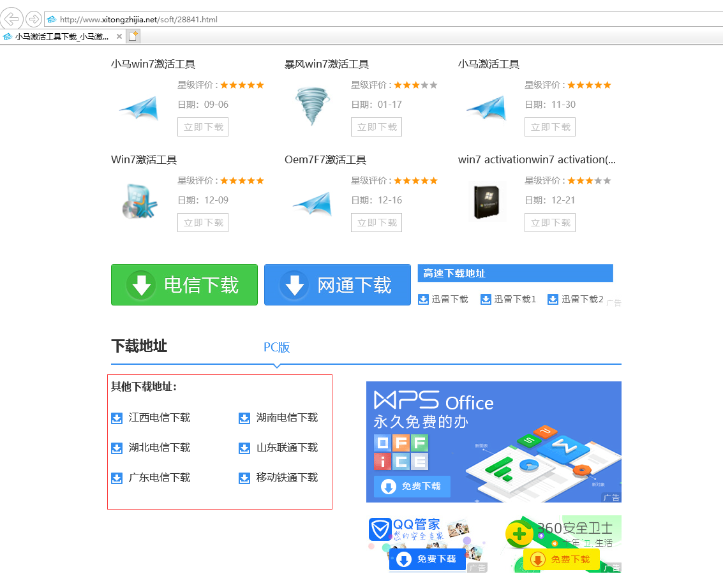The image size is (723, 588).
Task: Click the green 电信下载 button
Action: 184,285
